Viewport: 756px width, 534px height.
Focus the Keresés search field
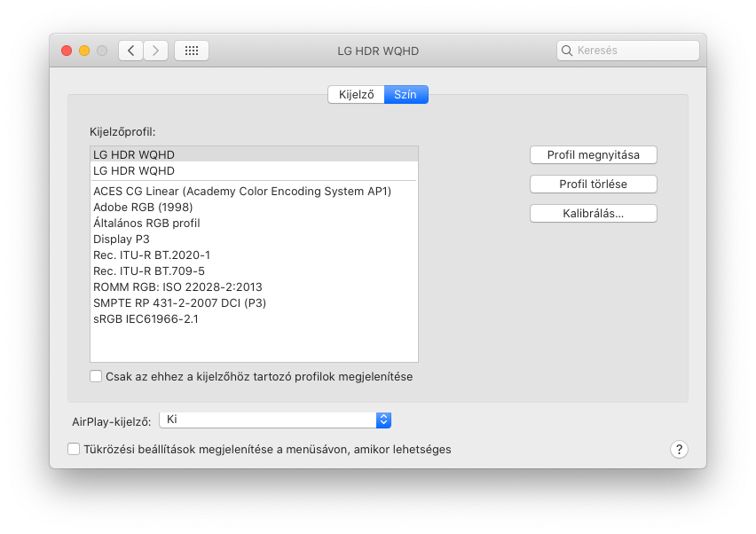[627, 51]
